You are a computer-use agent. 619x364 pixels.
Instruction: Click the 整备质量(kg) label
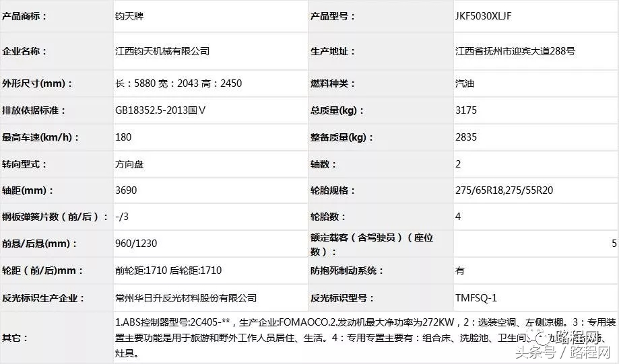[x=341, y=137]
